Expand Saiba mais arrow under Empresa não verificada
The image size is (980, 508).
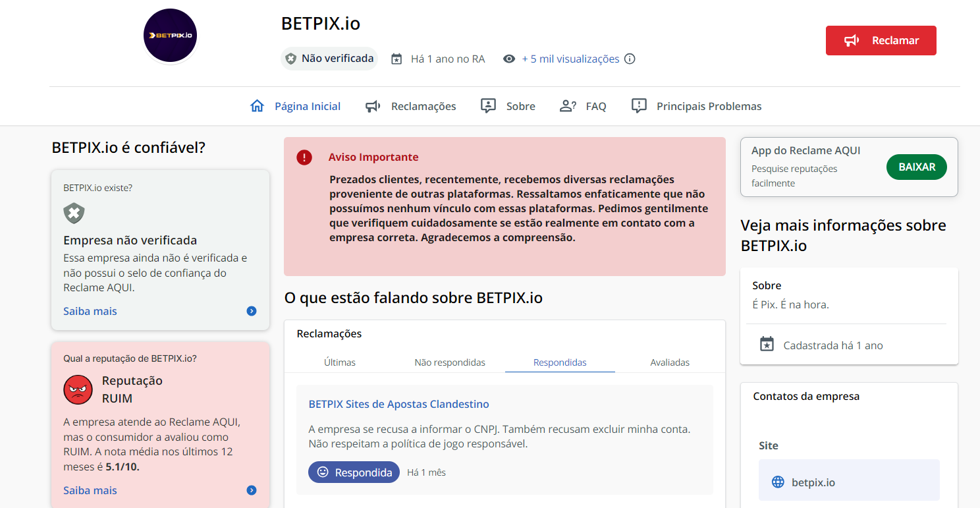tap(252, 311)
